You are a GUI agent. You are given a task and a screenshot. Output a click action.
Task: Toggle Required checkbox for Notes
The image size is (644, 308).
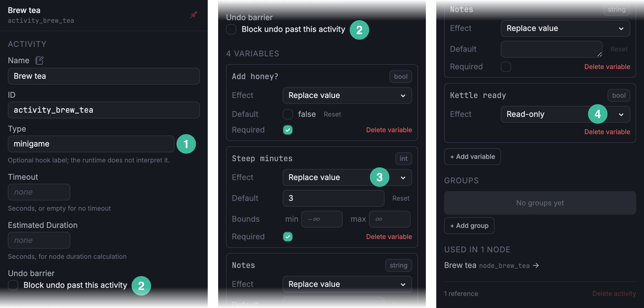(x=506, y=67)
